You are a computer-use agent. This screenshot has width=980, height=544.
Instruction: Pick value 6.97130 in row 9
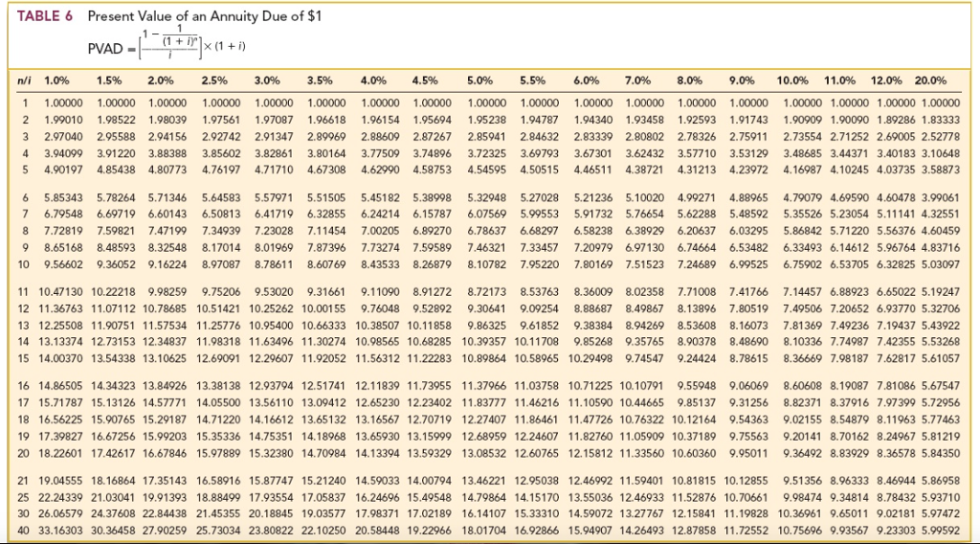click(645, 248)
